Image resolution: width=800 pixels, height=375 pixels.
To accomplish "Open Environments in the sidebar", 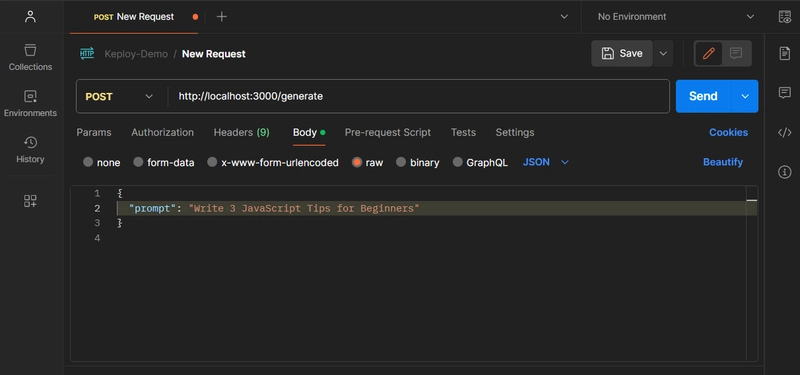I will click(30, 104).
